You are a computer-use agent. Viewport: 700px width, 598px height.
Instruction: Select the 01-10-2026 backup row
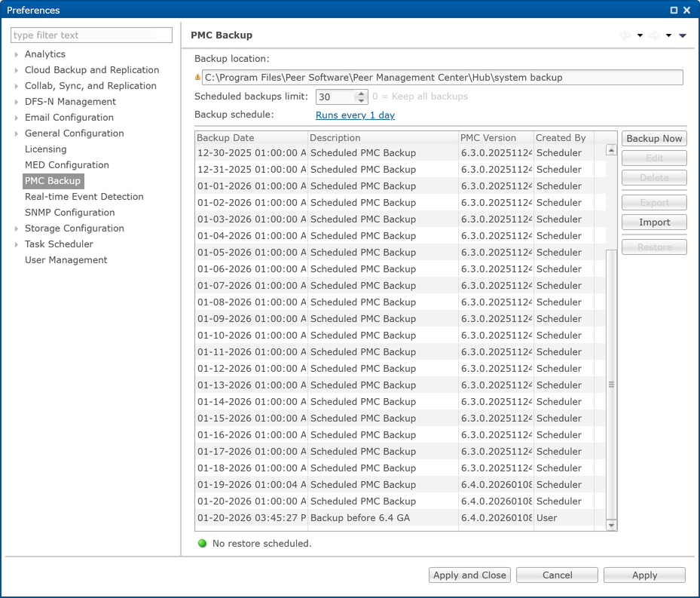tap(400, 336)
